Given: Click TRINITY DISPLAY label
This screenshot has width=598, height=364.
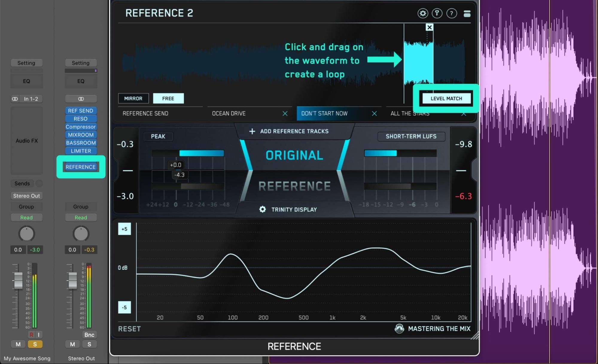Looking at the screenshot, I should [294, 209].
